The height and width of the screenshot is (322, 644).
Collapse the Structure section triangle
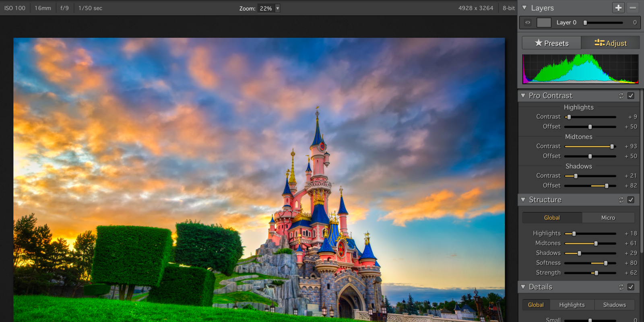click(523, 200)
